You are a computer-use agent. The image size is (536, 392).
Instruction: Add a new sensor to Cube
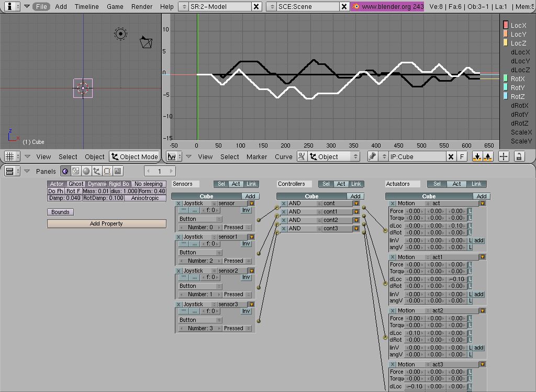pyautogui.click(x=250, y=196)
